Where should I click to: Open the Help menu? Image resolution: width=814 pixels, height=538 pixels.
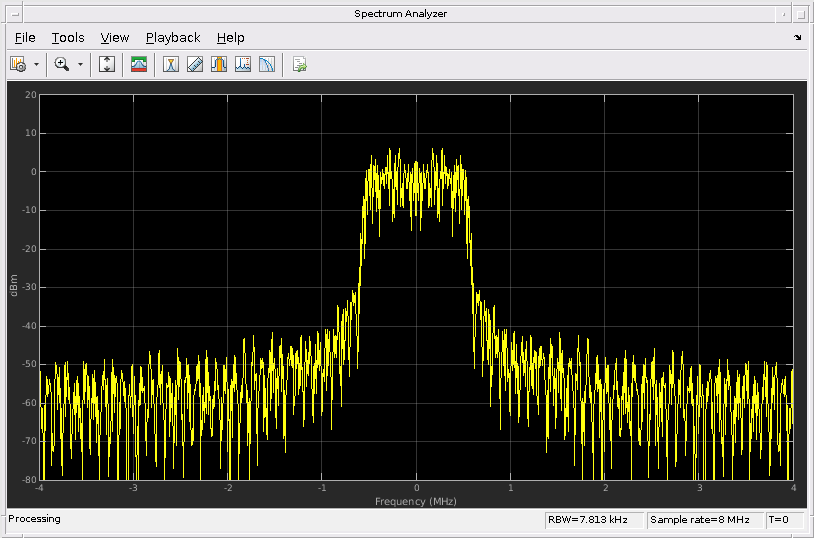click(x=230, y=38)
